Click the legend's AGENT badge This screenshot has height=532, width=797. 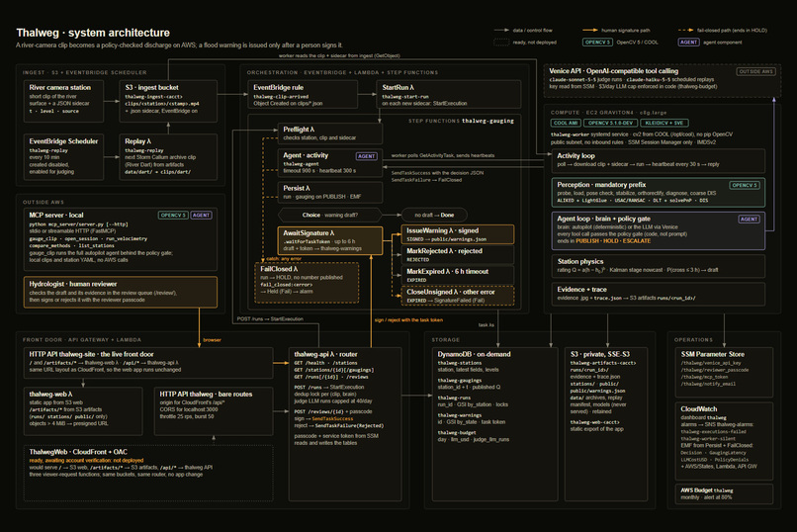coord(689,43)
